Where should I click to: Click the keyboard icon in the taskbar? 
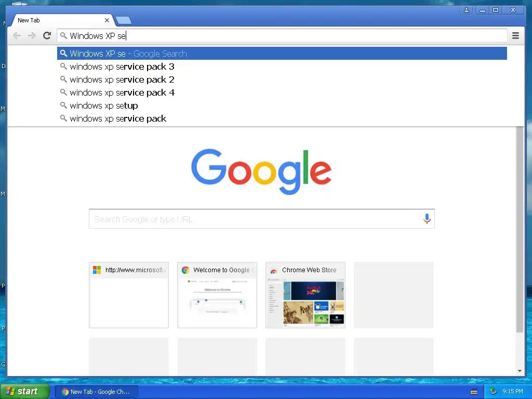coord(474,392)
